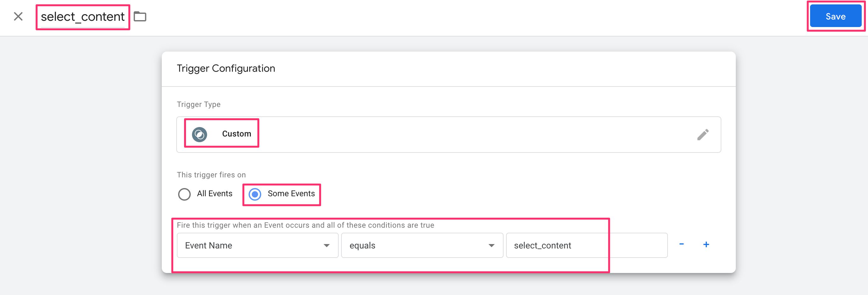Click the pencil icon to edit trigger type

tap(702, 134)
